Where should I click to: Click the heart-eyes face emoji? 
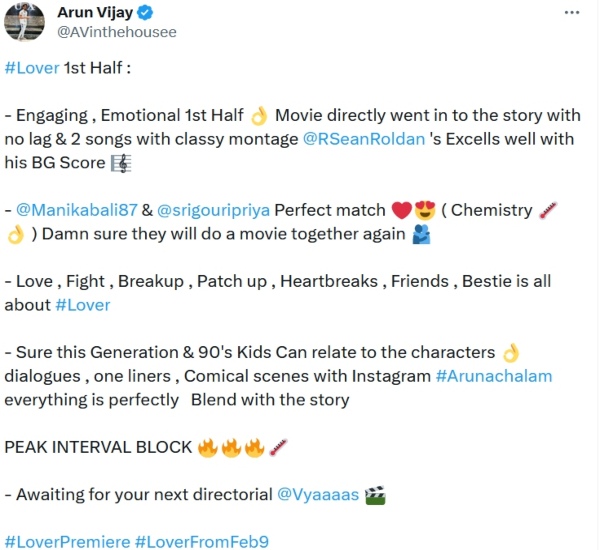pyautogui.click(x=425, y=210)
